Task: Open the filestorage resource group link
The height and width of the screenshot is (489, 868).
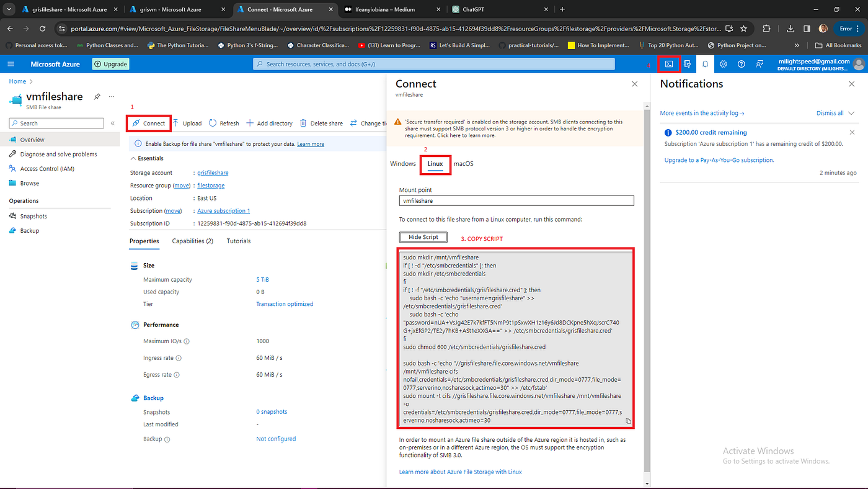Action: [211, 186]
